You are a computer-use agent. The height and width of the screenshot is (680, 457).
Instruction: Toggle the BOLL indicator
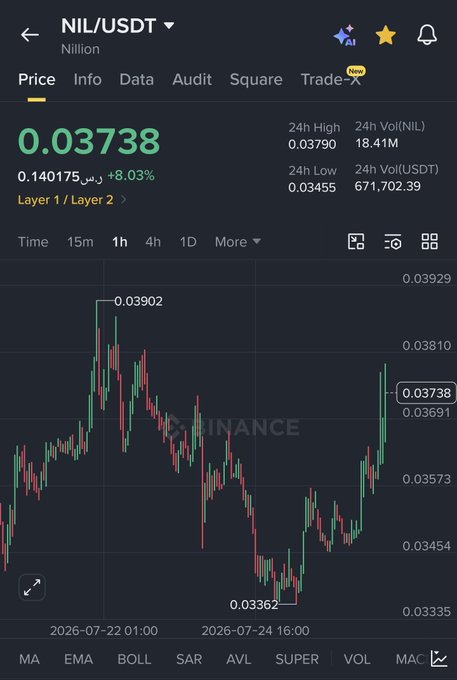[134, 659]
